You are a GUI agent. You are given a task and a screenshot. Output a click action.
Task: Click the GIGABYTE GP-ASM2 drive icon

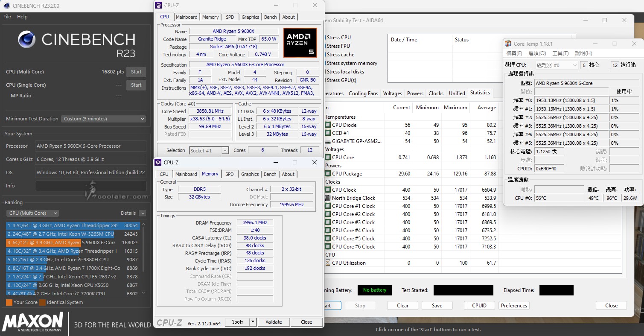pyautogui.click(x=328, y=141)
